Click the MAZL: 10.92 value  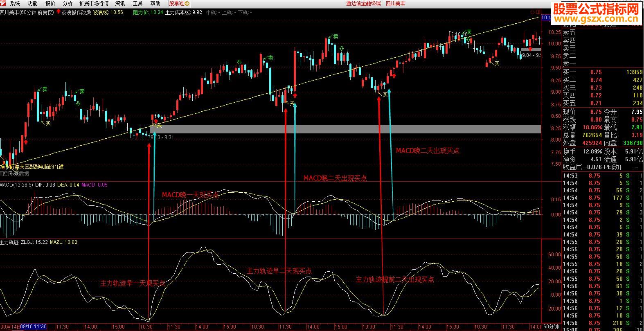(x=63, y=242)
